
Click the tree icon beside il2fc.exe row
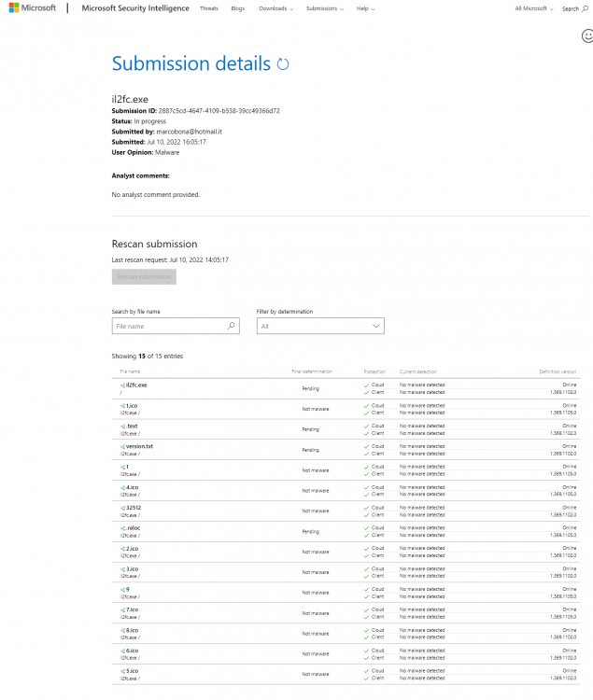pyautogui.click(x=122, y=385)
